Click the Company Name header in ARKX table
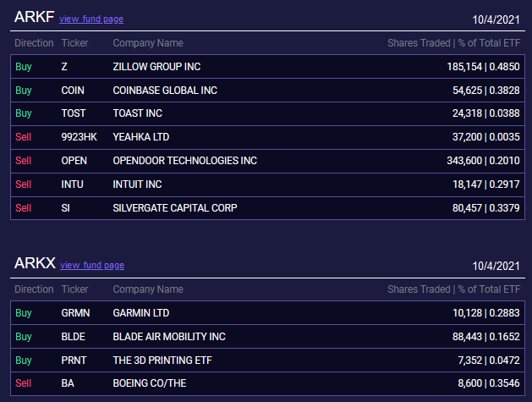Image resolution: width=532 pixels, height=402 pixels. click(148, 289)
